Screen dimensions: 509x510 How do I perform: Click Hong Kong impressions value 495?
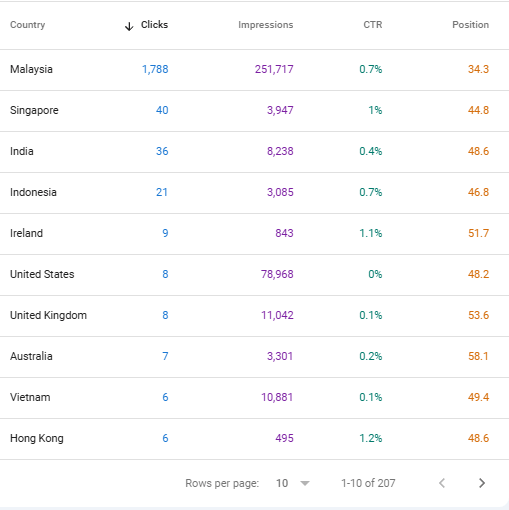point(284,438)
